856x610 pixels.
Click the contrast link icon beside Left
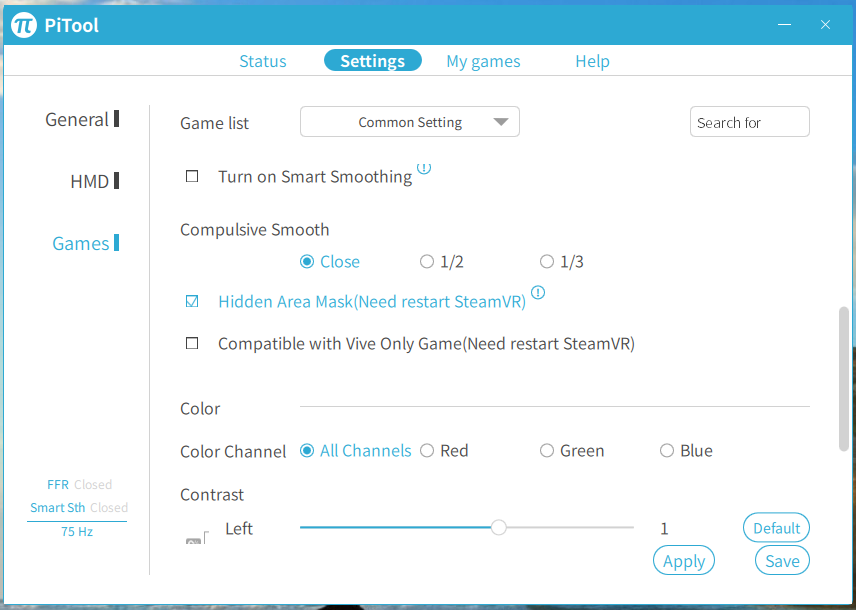pyautogui.click(x=197, y=538)
